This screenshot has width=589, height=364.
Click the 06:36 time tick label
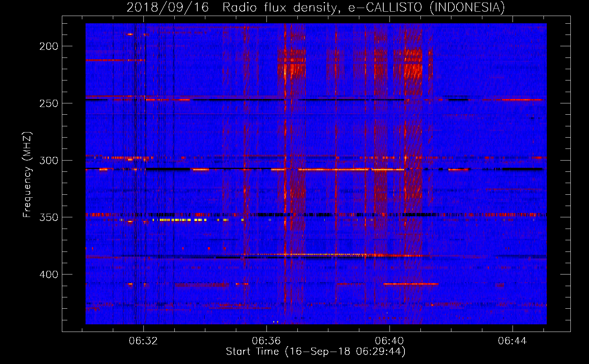[x=266, y=341]
